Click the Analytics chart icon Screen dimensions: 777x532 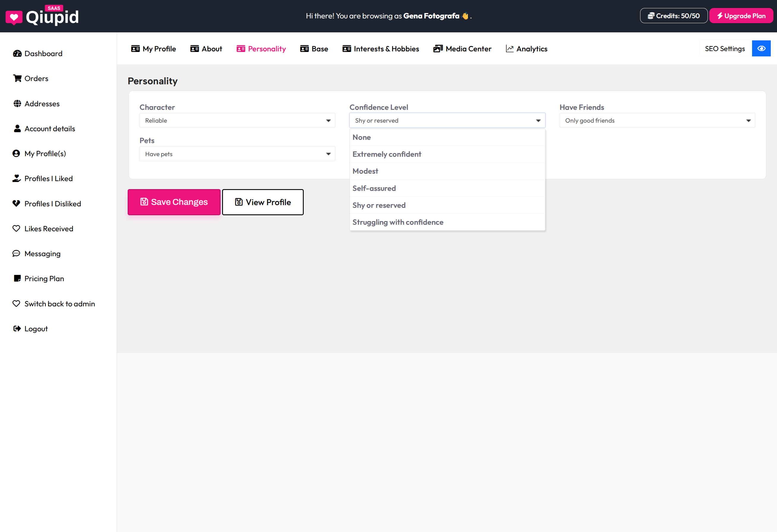[x=509, y=49]
